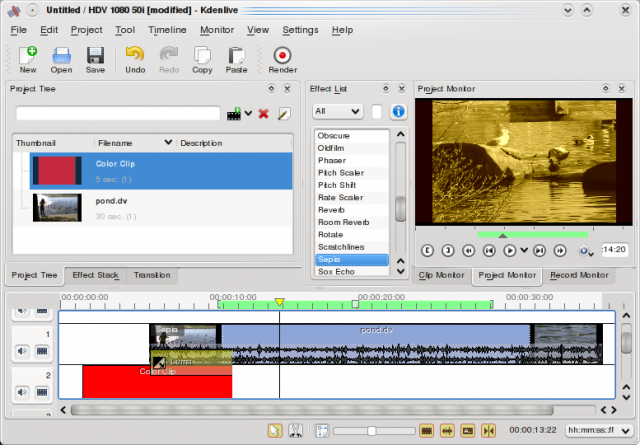Toggle video visibility on timeline track 2
The height and width of the screenshot is (445, 640).
click(42, 393)
